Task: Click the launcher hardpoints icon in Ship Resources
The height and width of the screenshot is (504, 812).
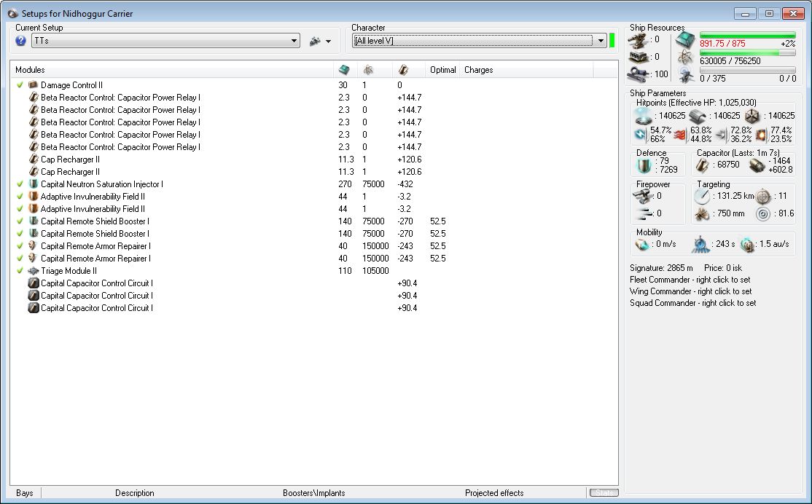Action: [639, 57]
